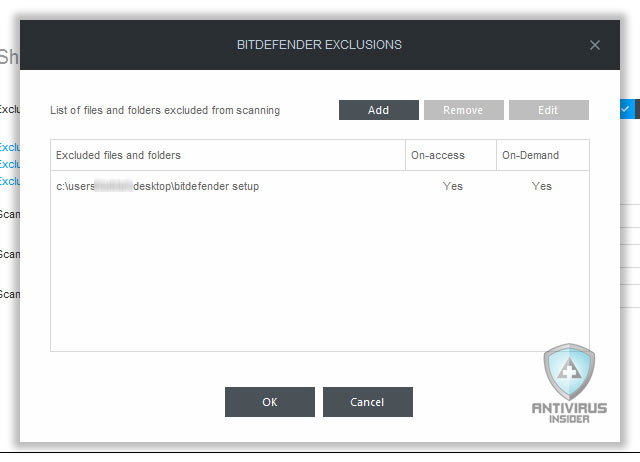
Task: Click the Edit button
Action: 549,110
